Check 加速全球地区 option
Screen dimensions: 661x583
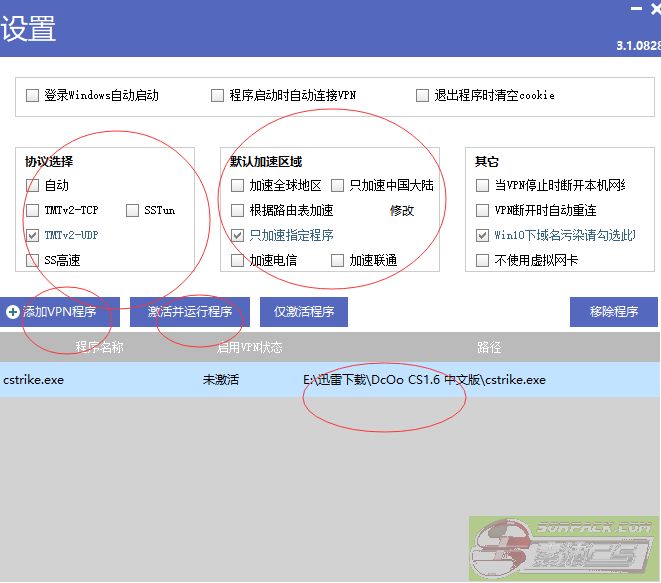point(238,186)
